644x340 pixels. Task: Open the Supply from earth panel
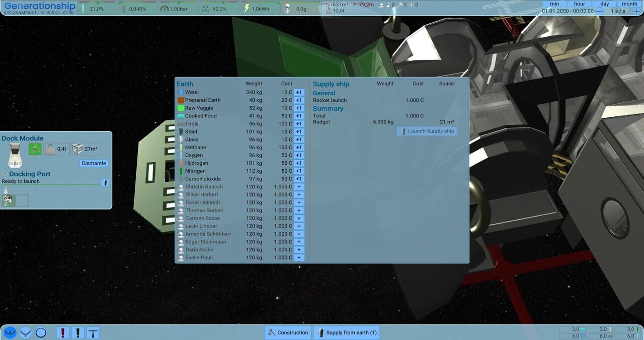pos(346,332)
